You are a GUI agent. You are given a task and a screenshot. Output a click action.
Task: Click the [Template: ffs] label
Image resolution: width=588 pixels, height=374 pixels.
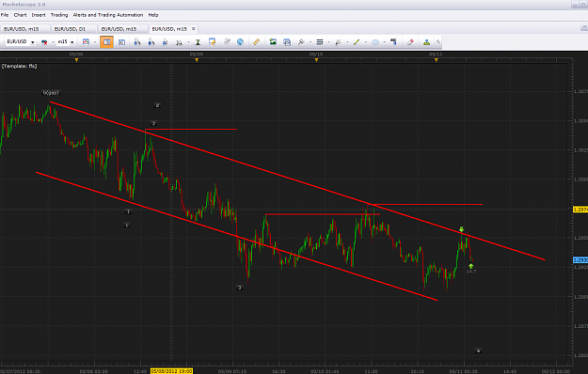20,67
